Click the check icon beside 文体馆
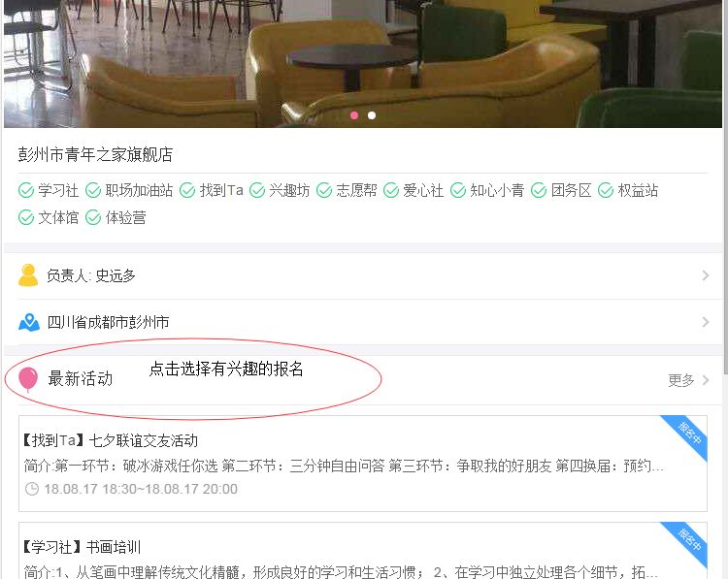Viewport: 728px width, 579px height. (x=26, y=217)
